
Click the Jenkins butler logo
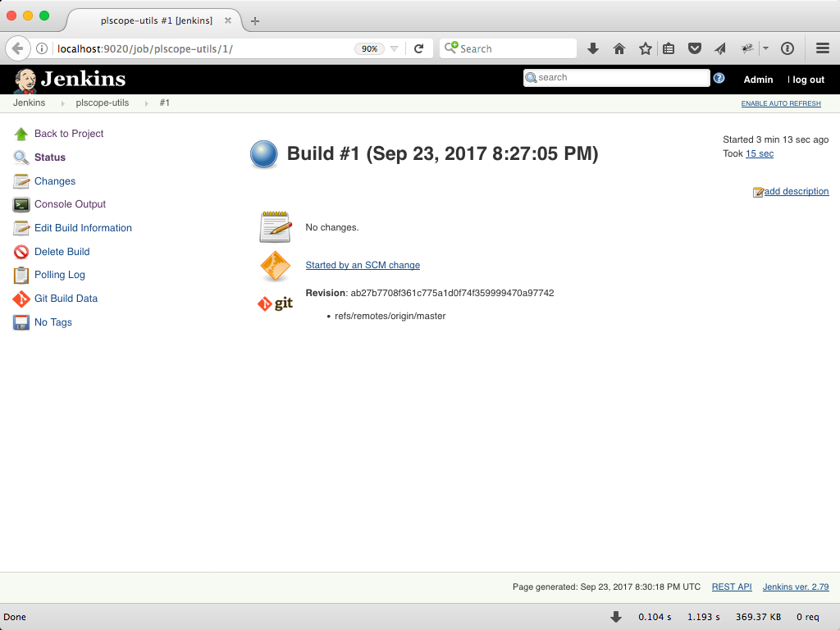pyautogui.click(x=25, y=80)
